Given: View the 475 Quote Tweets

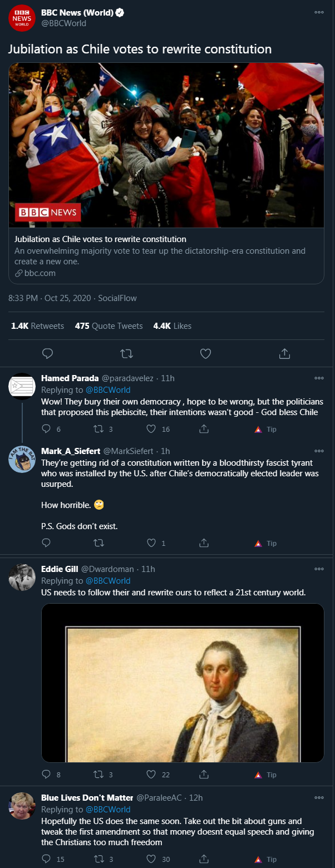Looking at the screenshot, I should click(109, 326).
